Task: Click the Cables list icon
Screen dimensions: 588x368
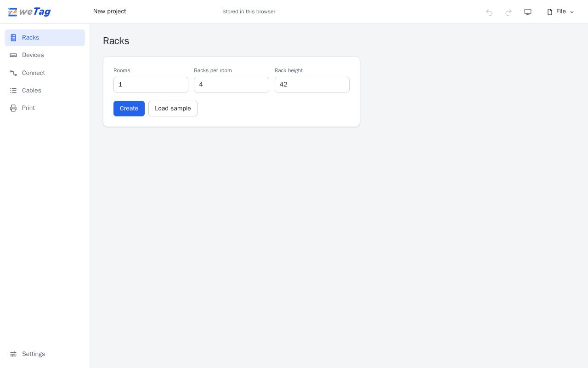Action: click(13, 91)
